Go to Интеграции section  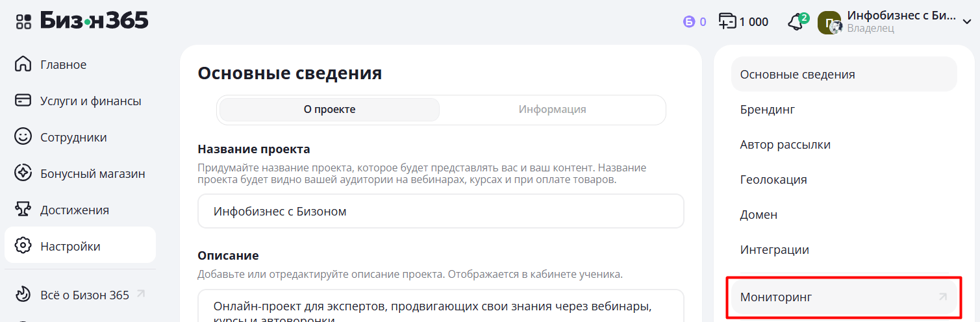775,250
